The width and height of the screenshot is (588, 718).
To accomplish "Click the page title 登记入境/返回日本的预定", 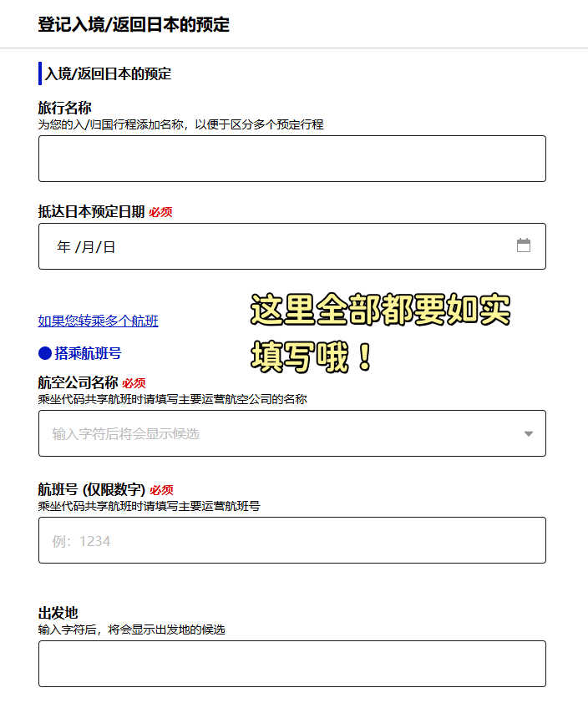I will (134, 24).
